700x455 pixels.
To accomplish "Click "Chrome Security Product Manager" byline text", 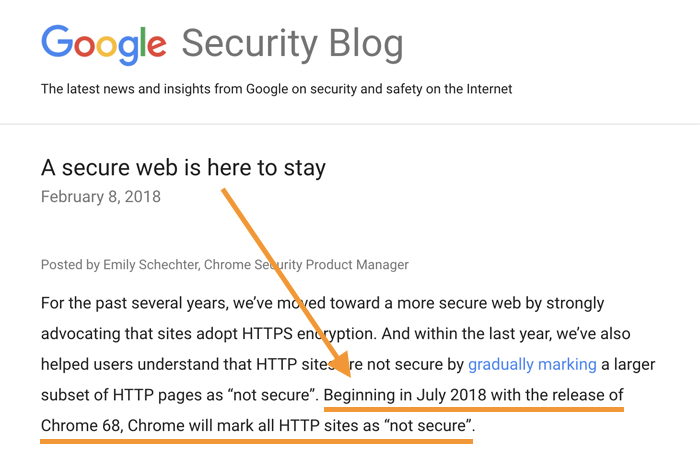I will [306, 265].
